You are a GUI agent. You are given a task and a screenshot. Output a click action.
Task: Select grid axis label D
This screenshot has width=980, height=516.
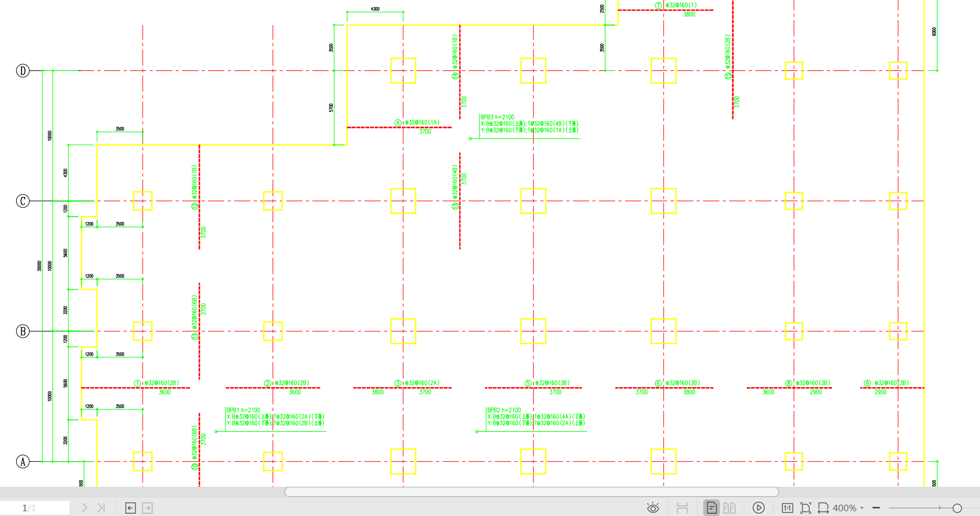[x=23, y=71]
